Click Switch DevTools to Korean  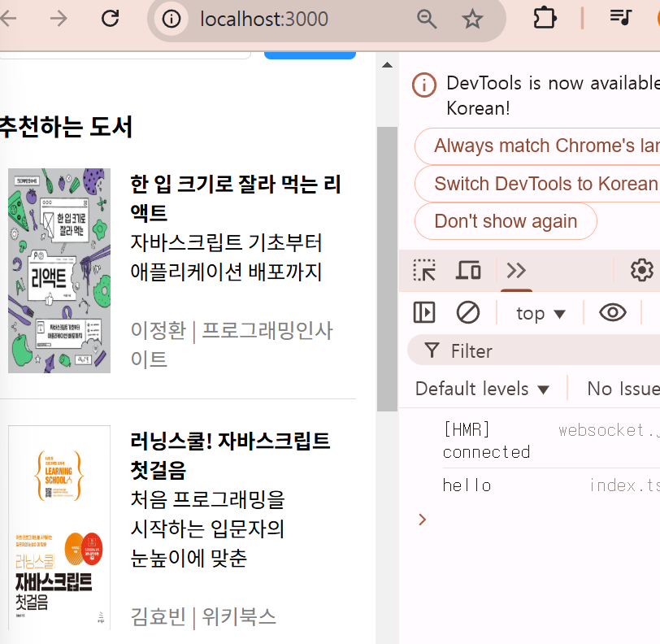pyautogui.click(x=537, y=184)
